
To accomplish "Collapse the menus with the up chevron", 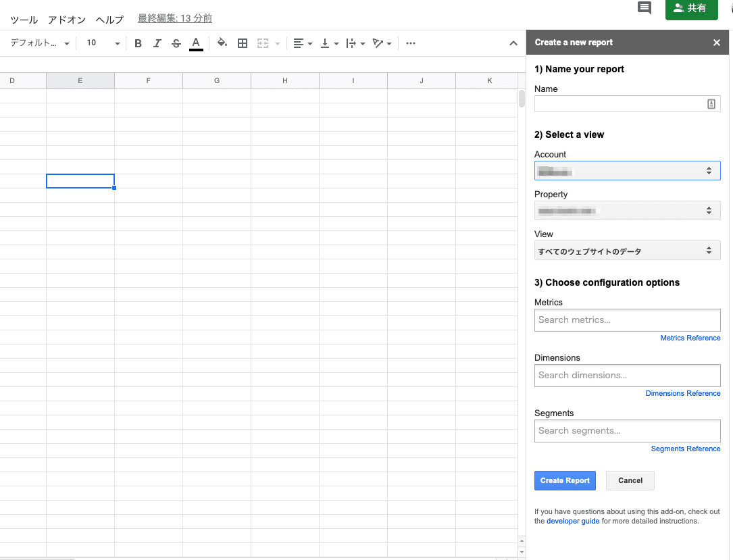I will [513, 43].
